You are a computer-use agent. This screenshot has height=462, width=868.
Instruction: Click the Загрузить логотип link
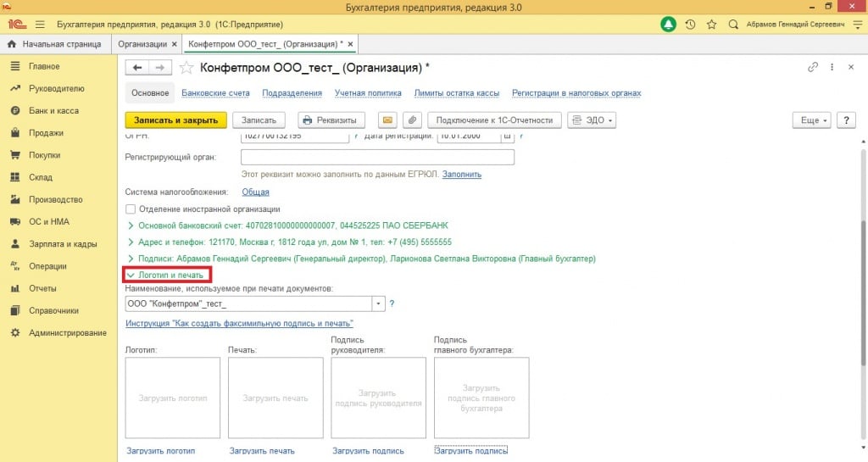(160, 451)
